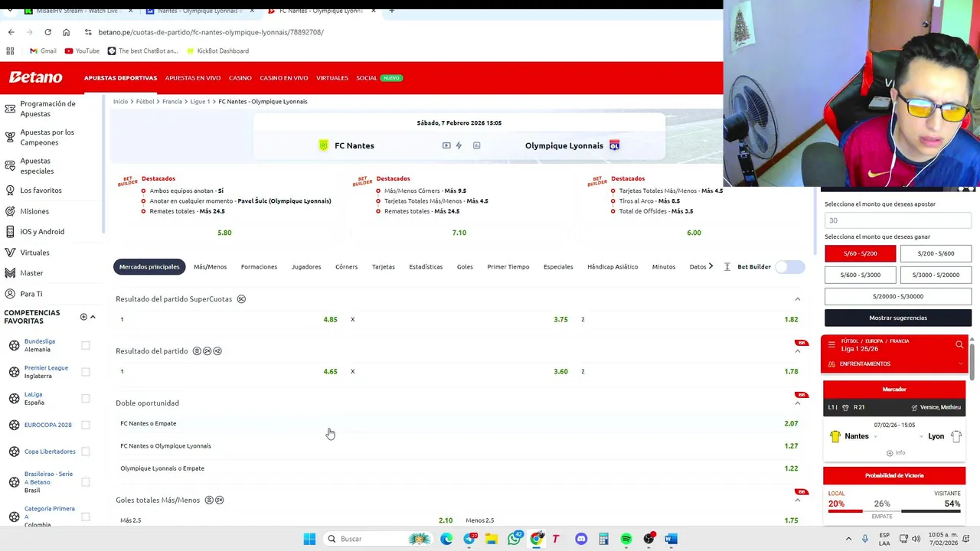The width and height of the screenshot is (980, 551).
Task: Check the Premier League Inglaterra checkbox
Action: tap(86, 372)
